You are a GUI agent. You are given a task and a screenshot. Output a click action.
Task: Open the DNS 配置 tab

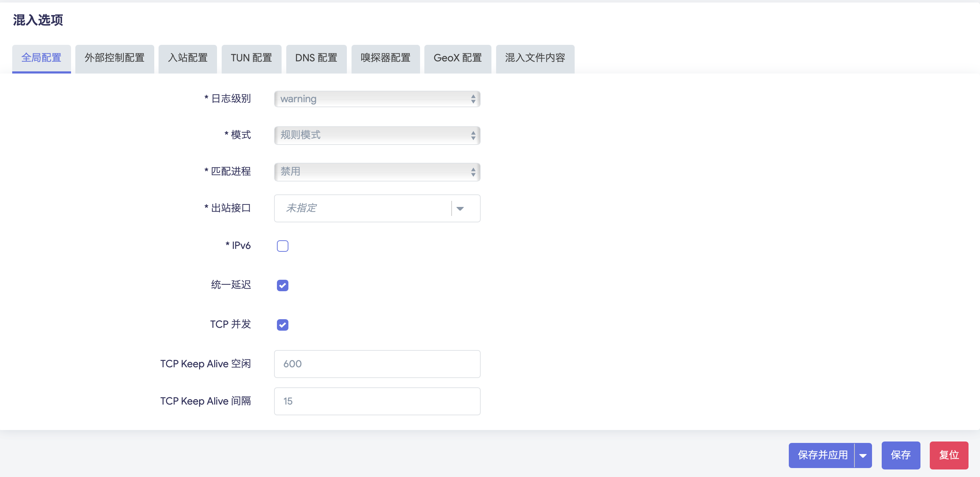(x=316, y=58)
